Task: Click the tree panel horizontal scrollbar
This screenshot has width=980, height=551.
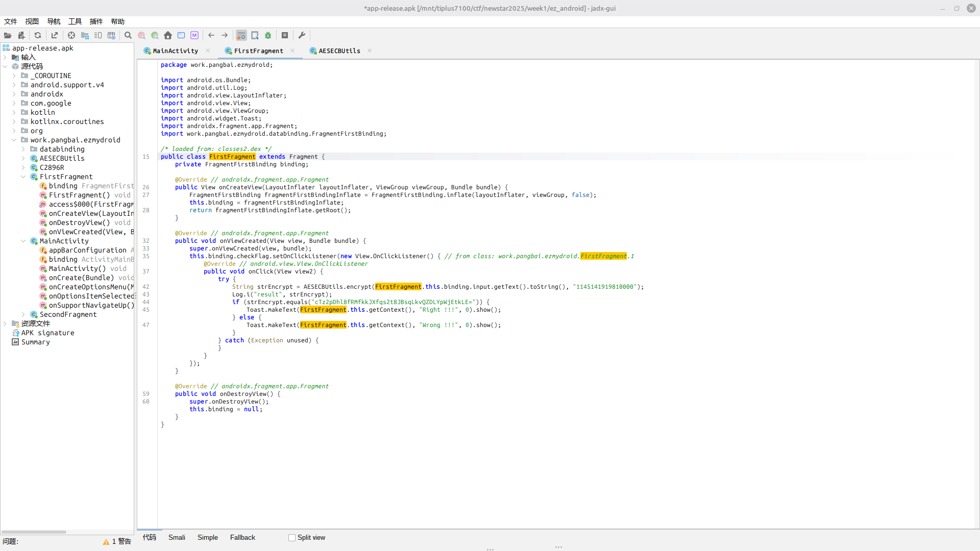Action: 34,532
